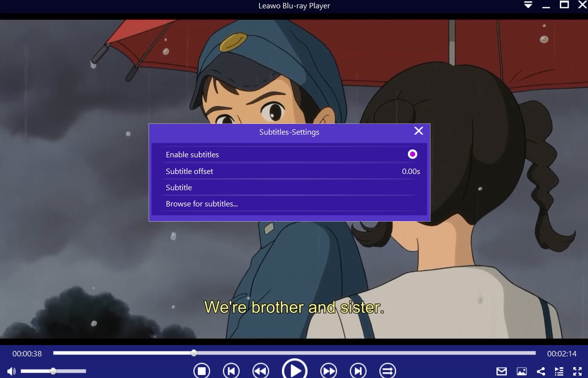Skip to the next track
This screenshot has width=588, height=378.
pyautogui.click(x=358, y=371)
